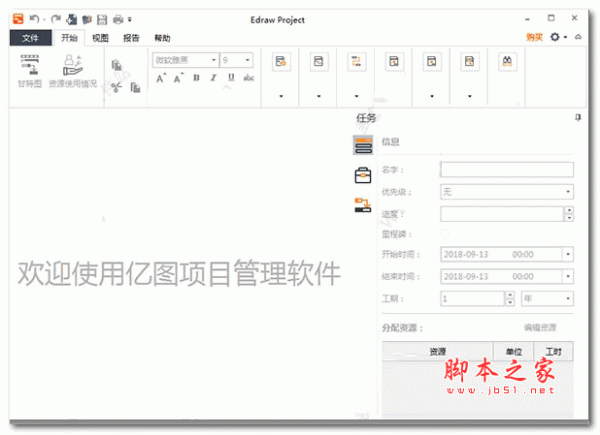The width and height of the screenshot is (600, 435).
Task: Click the orange arrows link-tasks ribbon icon
Action: pyautogui.click(x=356, y=62)
